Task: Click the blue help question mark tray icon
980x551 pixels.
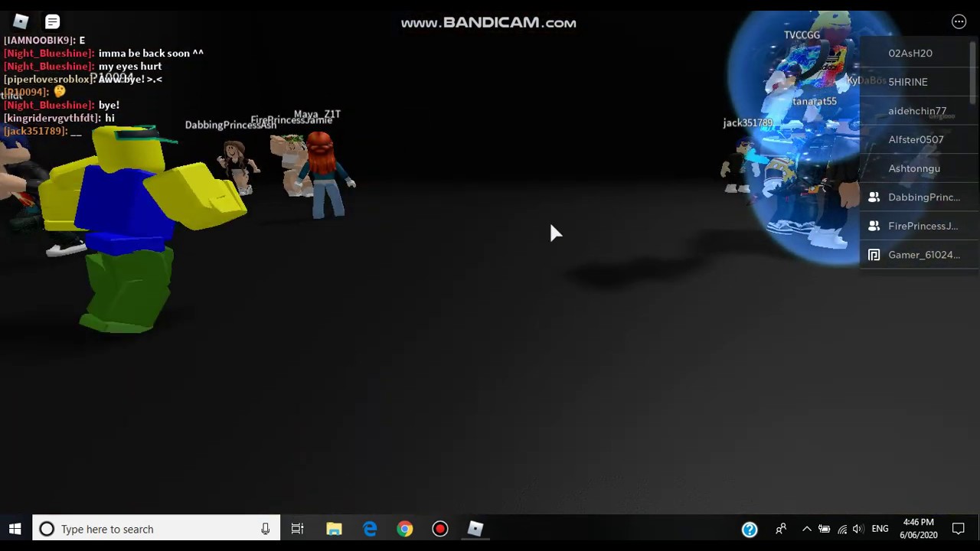Action: click(x=750, y=529)
